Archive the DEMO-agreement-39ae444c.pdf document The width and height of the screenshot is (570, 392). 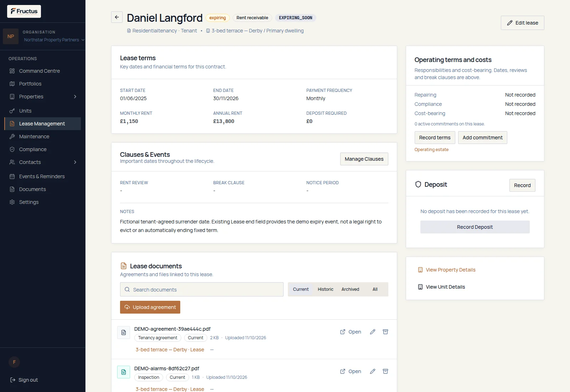[385, 332]
